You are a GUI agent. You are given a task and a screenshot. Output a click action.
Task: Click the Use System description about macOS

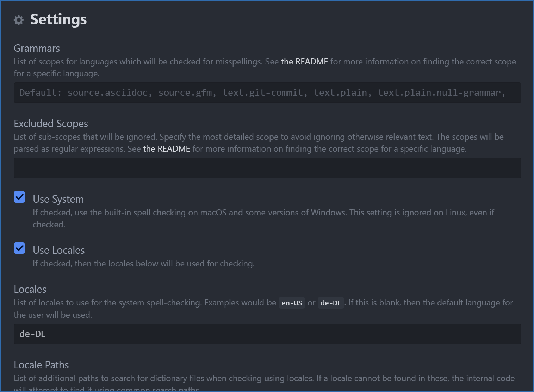click(x=263, y=213)
